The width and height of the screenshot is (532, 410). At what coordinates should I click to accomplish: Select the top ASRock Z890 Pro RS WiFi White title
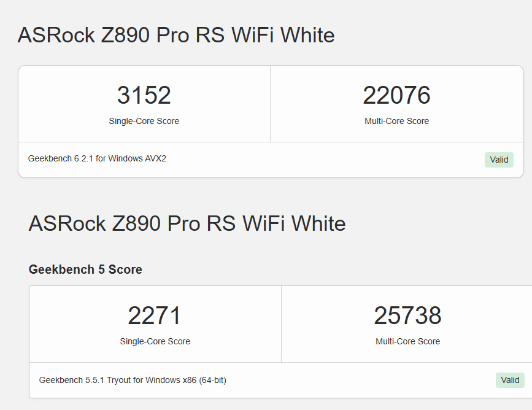176,35
